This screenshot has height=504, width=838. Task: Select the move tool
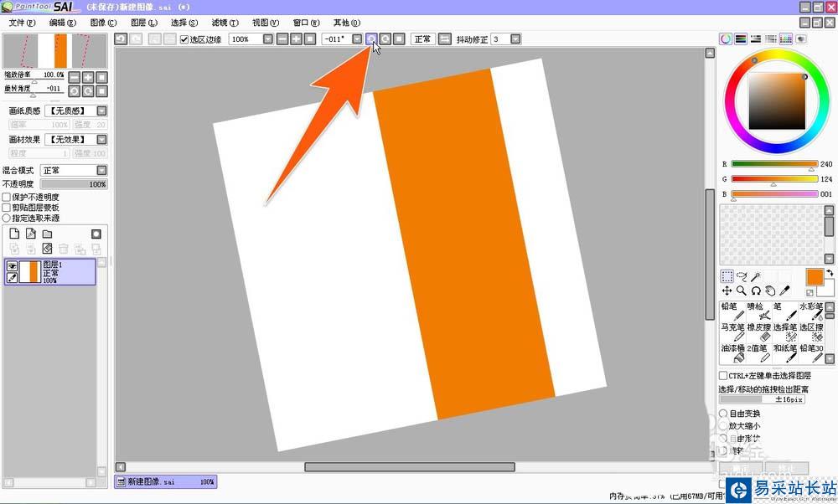pyautogui.click(x=727, y=291)
